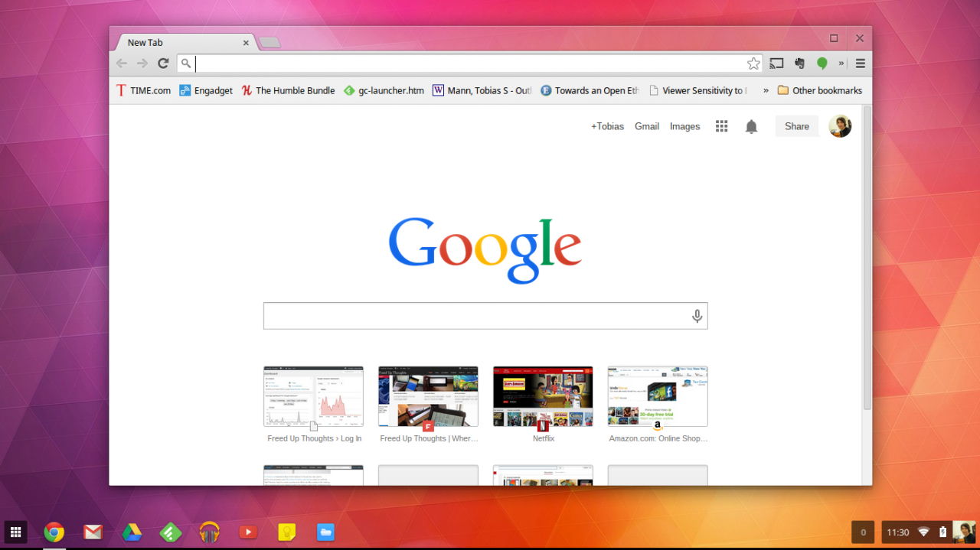Click the Wi-Fi icon in the status tray

point(924,532)
